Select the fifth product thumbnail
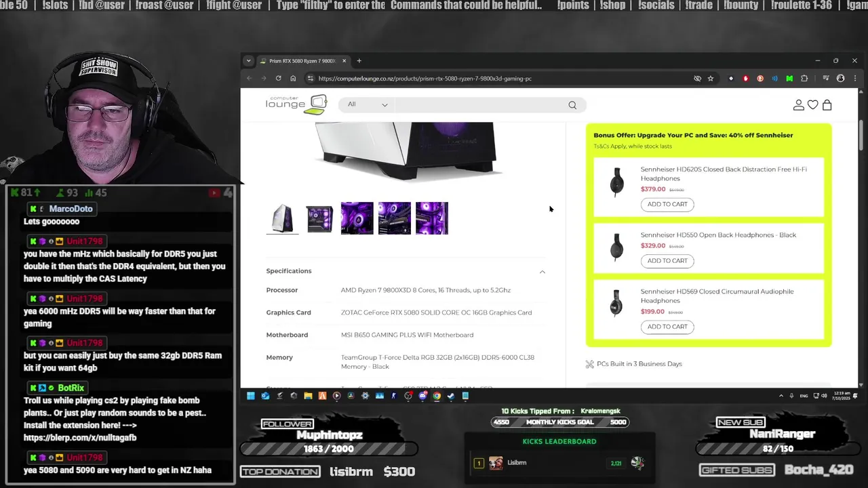The image size is (868, 488). tap(432, 218)
